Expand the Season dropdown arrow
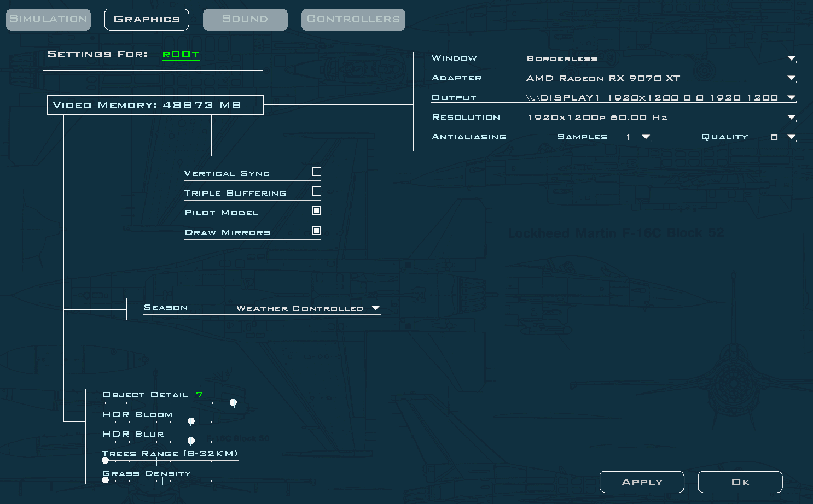Viewport: 813px width, 504px height. click(375, 308)
